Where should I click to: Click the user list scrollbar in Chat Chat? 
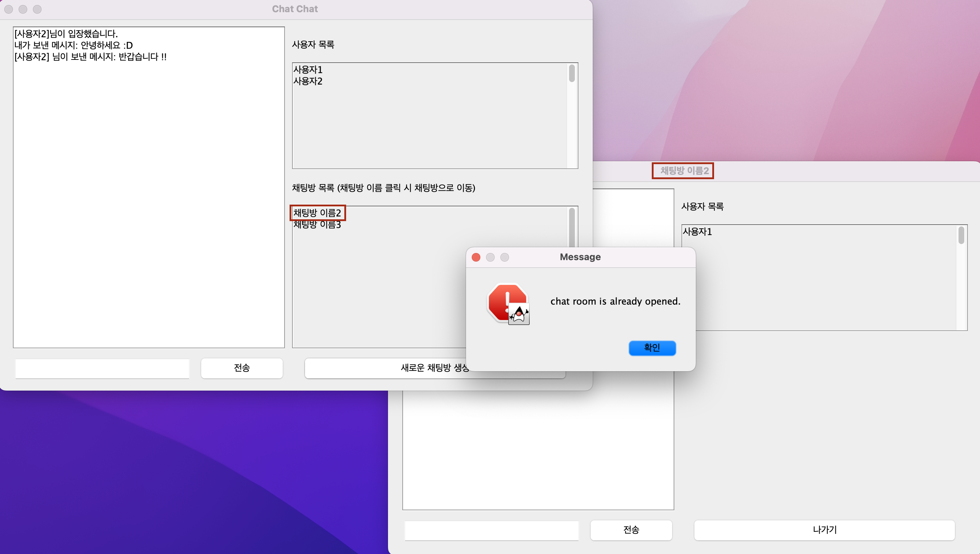click(x=571, y=73)
